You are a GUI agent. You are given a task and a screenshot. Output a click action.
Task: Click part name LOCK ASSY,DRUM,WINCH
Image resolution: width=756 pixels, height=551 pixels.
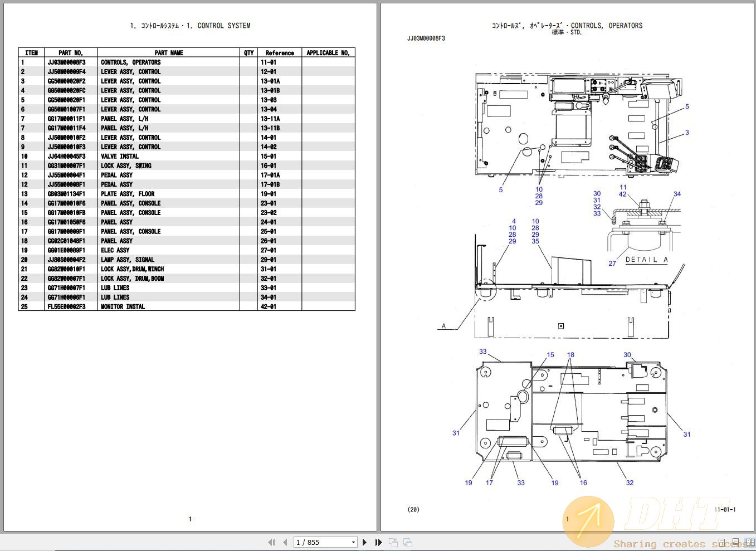tap(132, 269)
